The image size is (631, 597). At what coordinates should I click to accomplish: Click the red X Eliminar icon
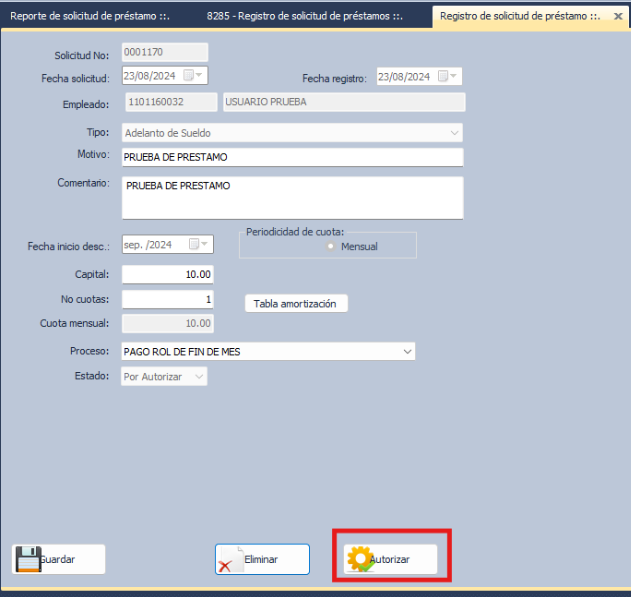tap(231, 560)
